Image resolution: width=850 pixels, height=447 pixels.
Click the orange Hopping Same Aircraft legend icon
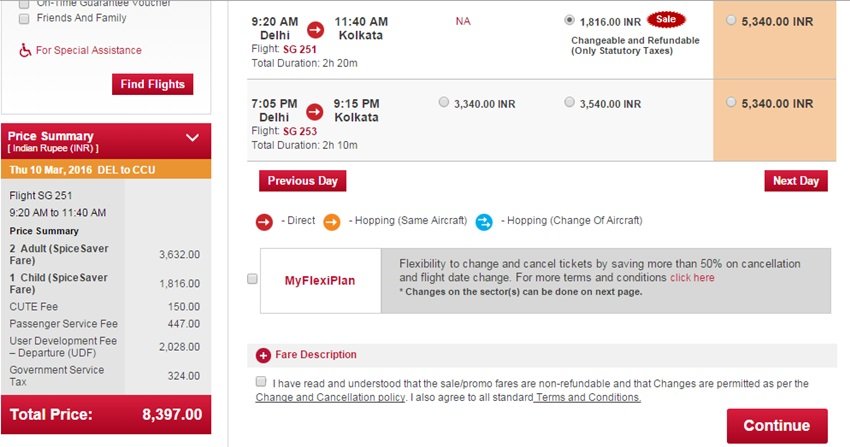pos(331,220)
